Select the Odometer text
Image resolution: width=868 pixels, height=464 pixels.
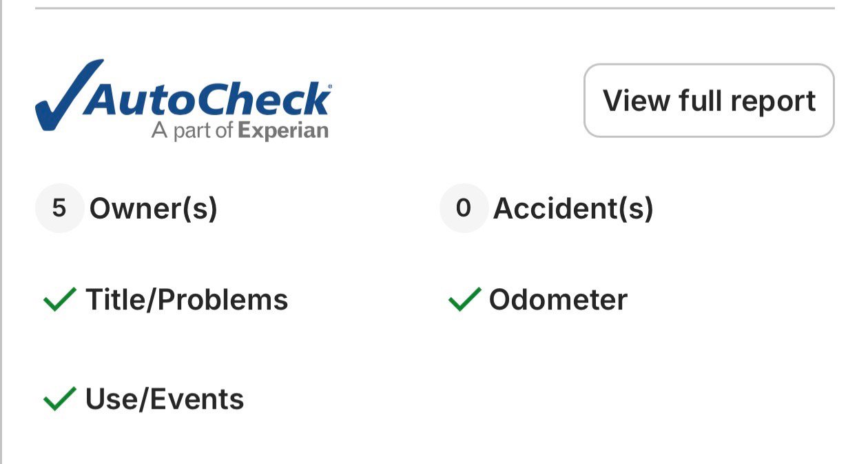click(558, 300)
